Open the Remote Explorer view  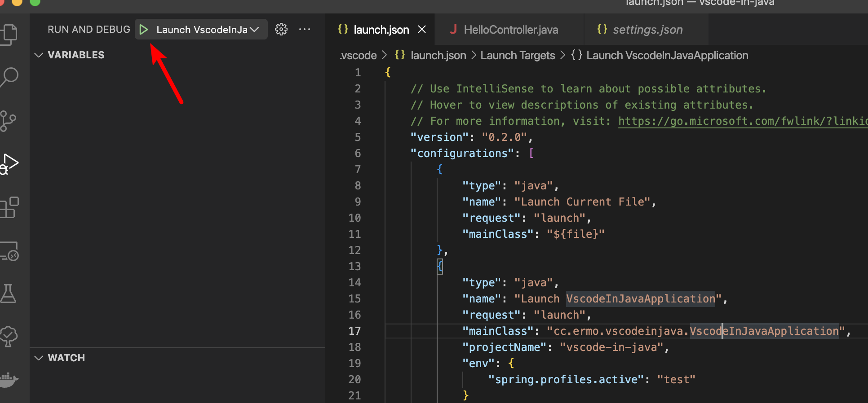[x=9, y=251]
